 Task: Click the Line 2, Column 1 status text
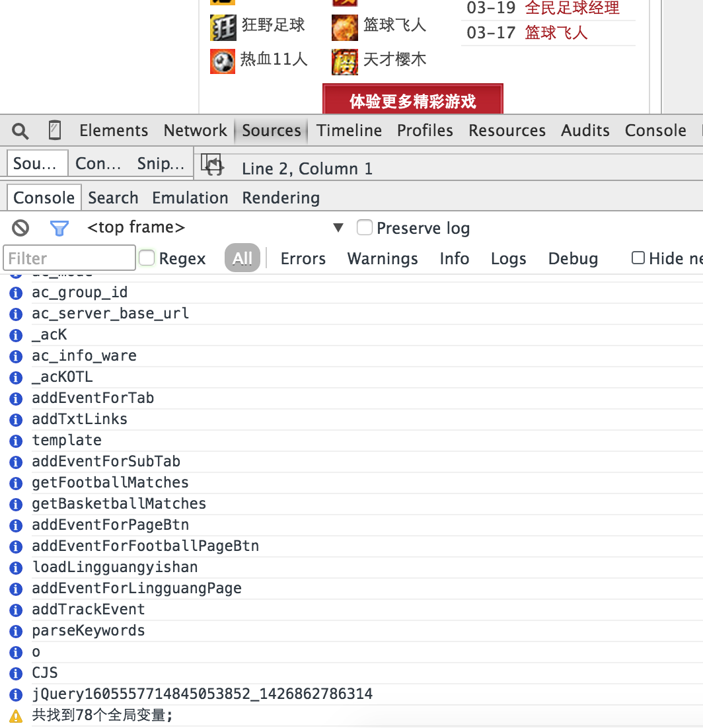[x=307, y=168]
